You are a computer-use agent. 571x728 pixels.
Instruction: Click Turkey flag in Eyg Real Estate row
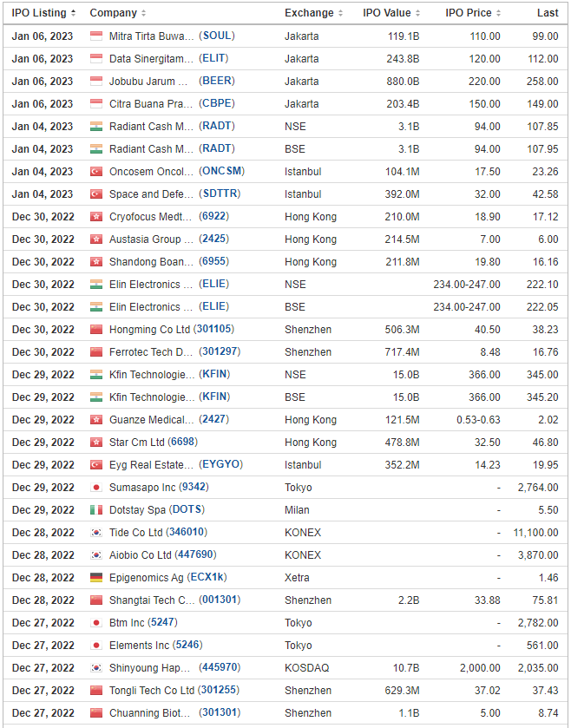pos(96,465)
